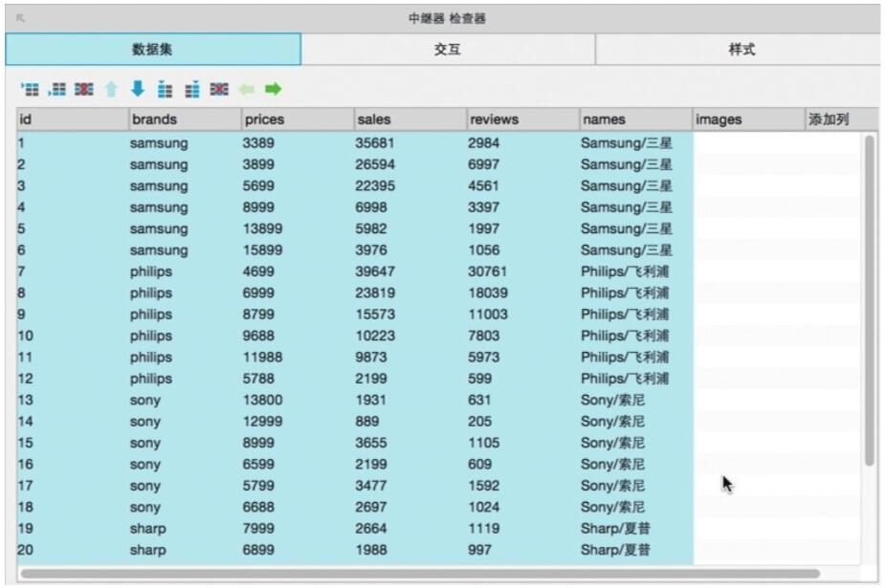Viewport: 886px width, 588px height.
Task: Click the add column right icon
Action: [x=192, y=89]
